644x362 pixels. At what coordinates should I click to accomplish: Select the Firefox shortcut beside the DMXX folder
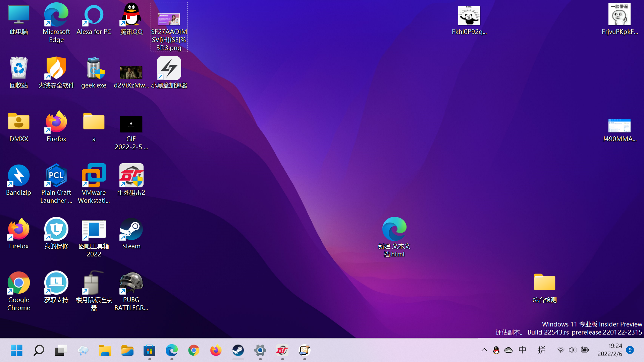point(56,127)
